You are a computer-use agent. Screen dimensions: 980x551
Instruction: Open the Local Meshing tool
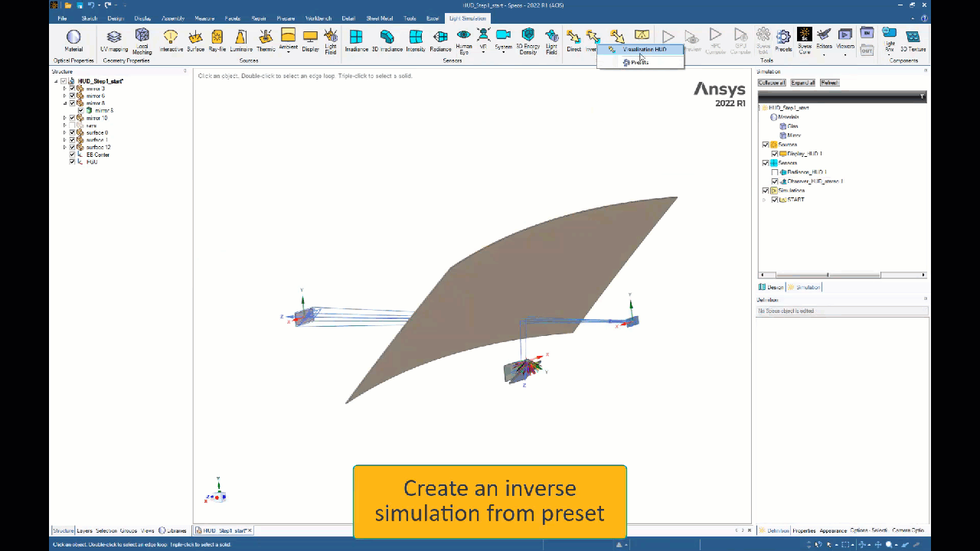click(x=142, y=41)
